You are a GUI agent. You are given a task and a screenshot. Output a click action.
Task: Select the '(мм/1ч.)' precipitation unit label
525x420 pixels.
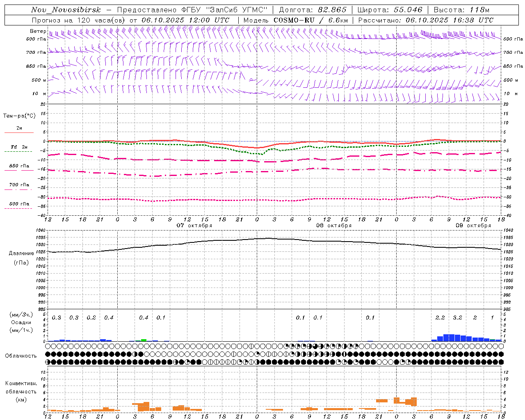click(21, 330)
